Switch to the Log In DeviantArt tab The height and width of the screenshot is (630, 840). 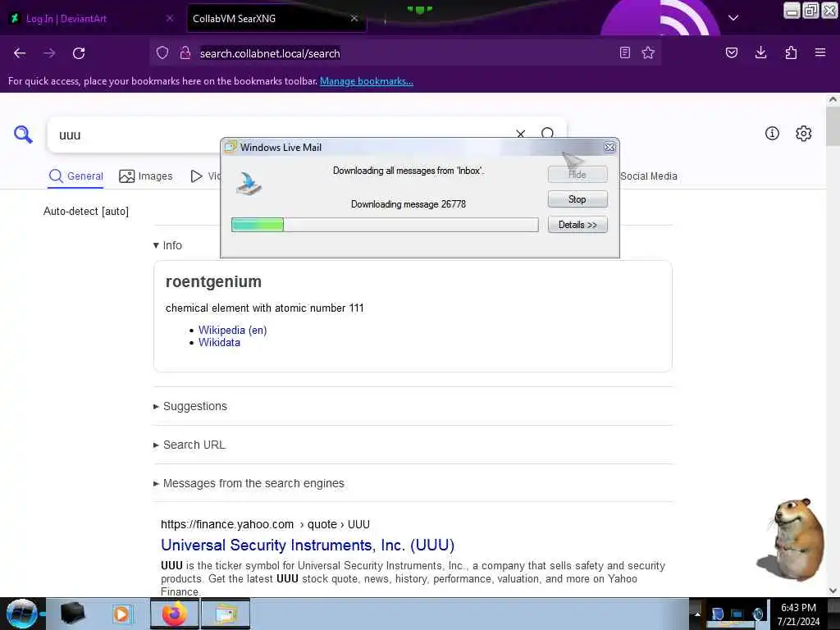pos(91,18)
